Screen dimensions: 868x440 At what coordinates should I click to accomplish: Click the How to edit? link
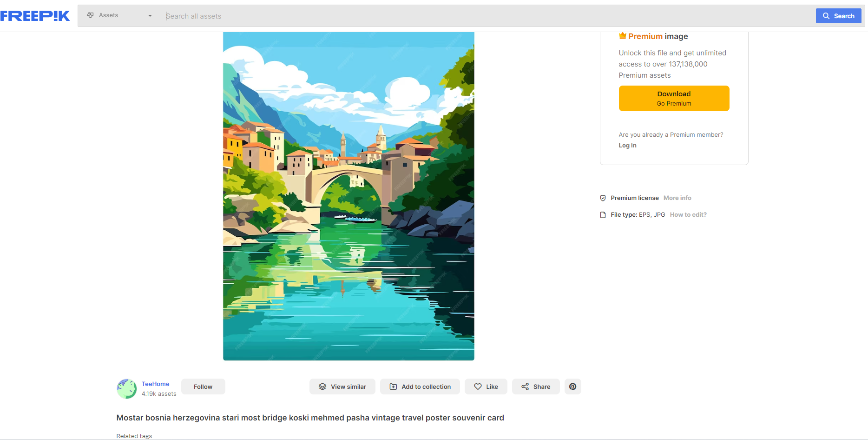[688, 215]
